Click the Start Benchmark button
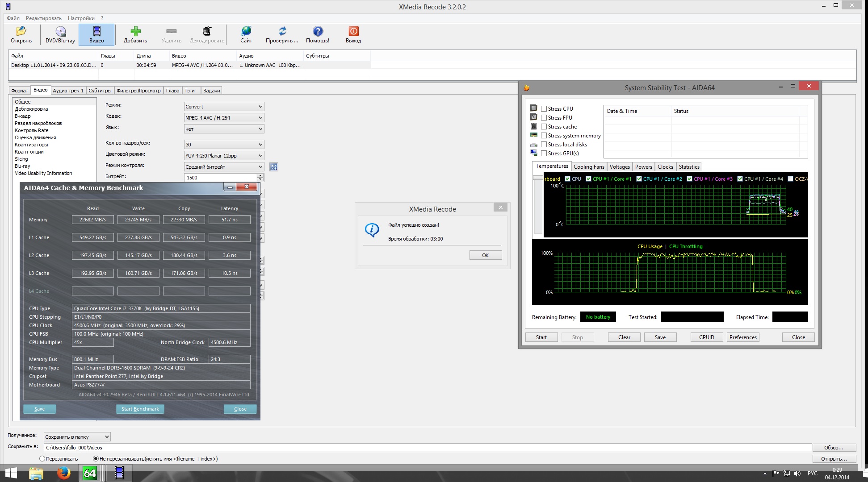This screenshot has width=868, height=482. [140, 409]
